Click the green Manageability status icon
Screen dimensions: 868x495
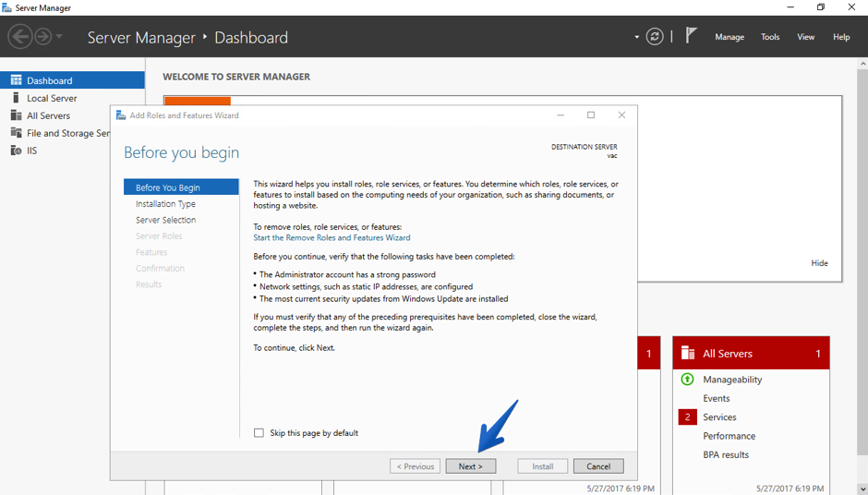point(687,380)
